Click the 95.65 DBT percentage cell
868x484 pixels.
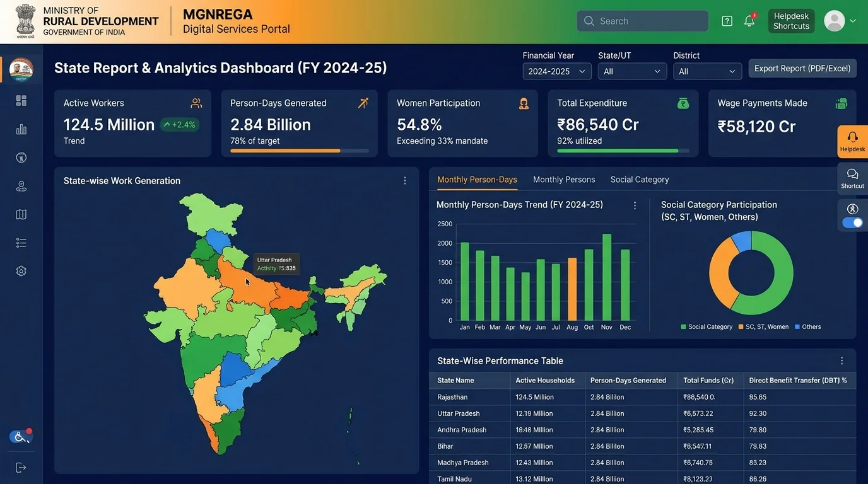pos(758,397)
